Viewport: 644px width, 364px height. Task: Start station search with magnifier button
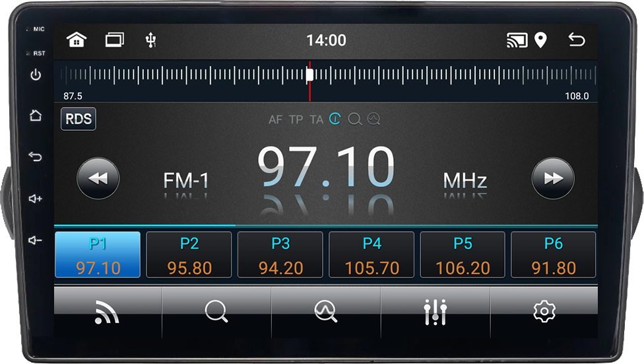(x=216, y=312)
